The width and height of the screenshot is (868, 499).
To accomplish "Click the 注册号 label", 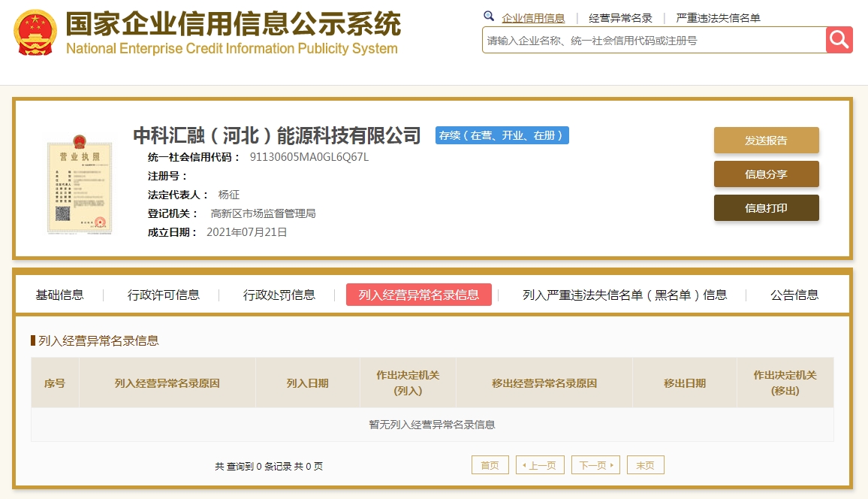I will 167,176.
